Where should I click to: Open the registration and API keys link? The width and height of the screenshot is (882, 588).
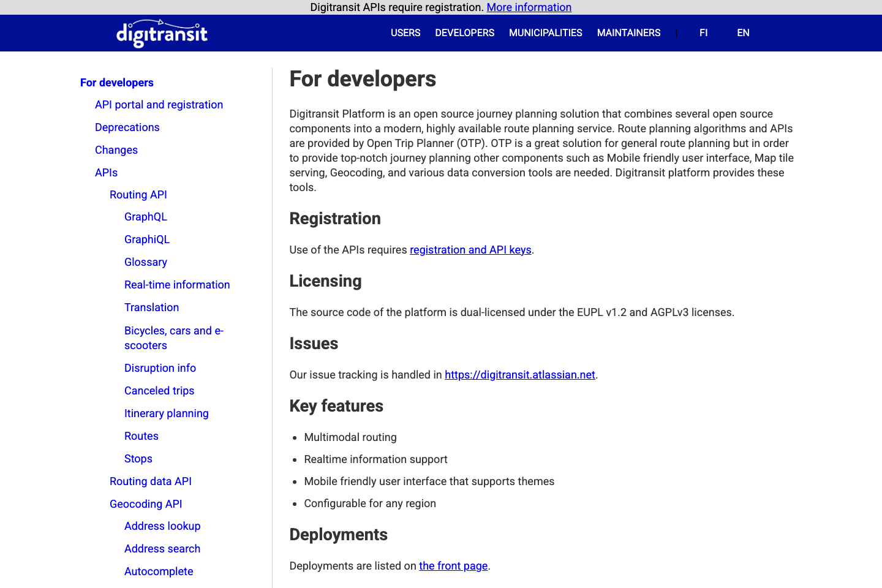(x=470, y=249)
